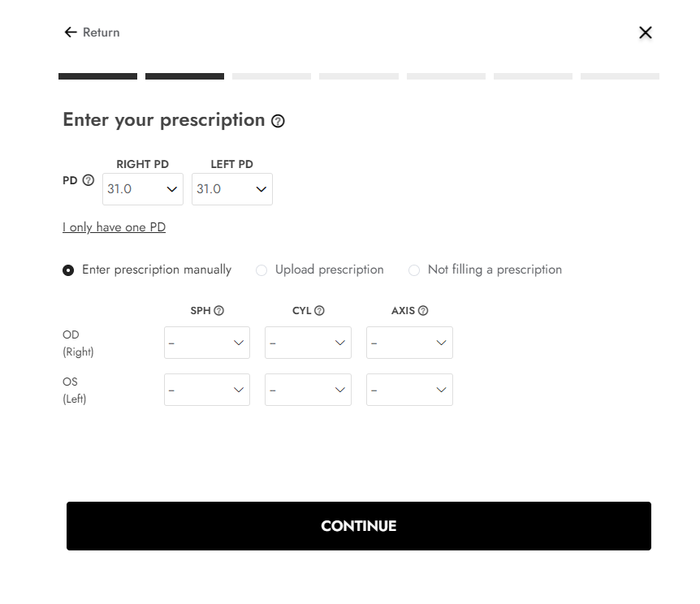This screenshot has height=604, width=700.
Task: Close the prescription dialog with X
Action: coord(645,32)
